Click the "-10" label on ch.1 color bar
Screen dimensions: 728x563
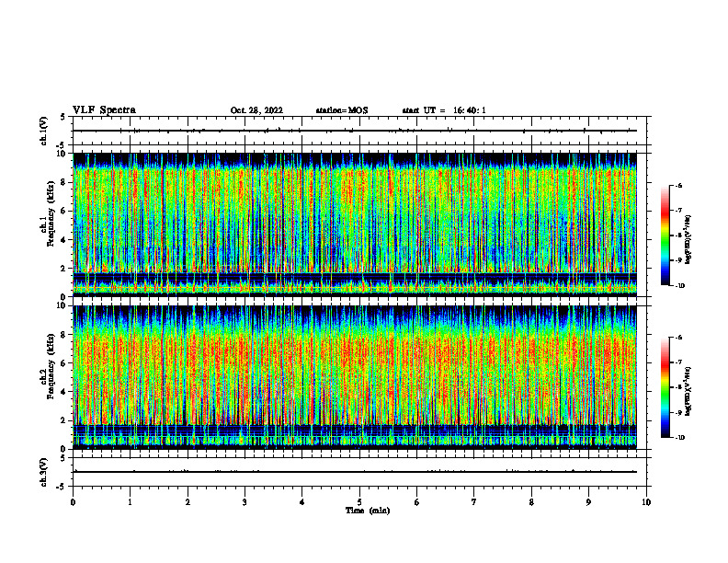coord(679,286)
